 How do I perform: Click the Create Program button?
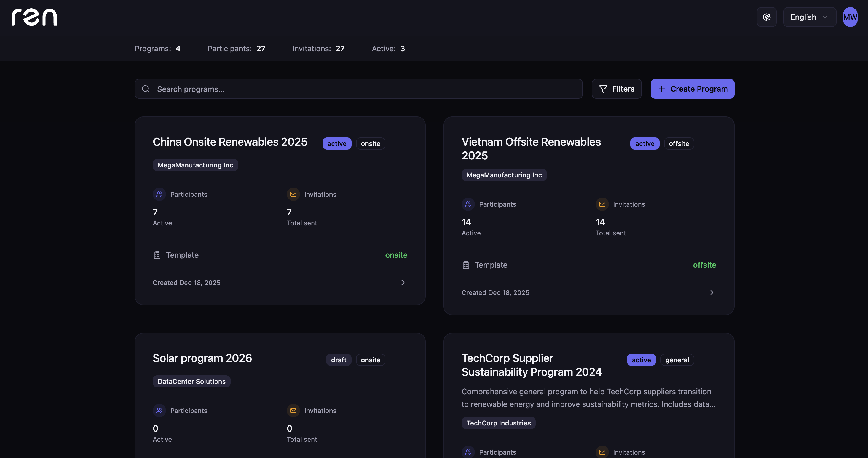(x=692, y=89)
